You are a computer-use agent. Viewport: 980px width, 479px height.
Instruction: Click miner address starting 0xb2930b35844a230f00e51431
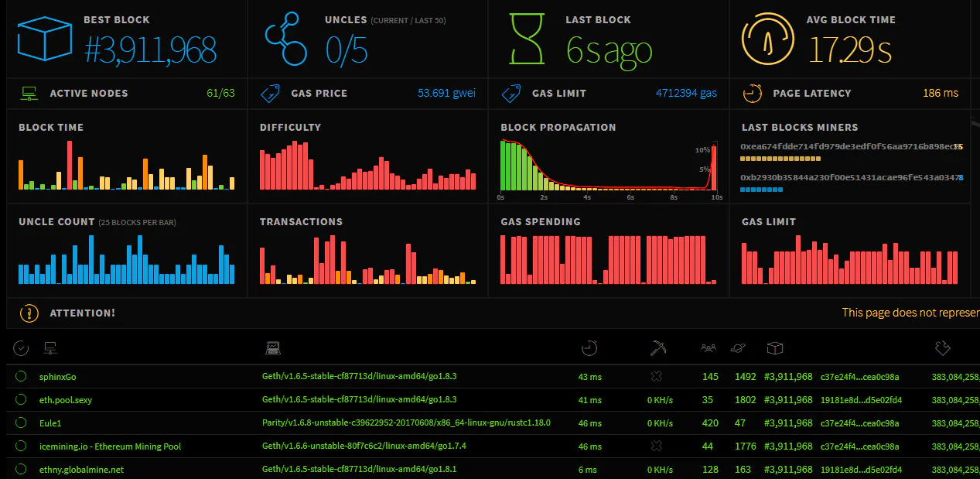click(x=849, y=178)
